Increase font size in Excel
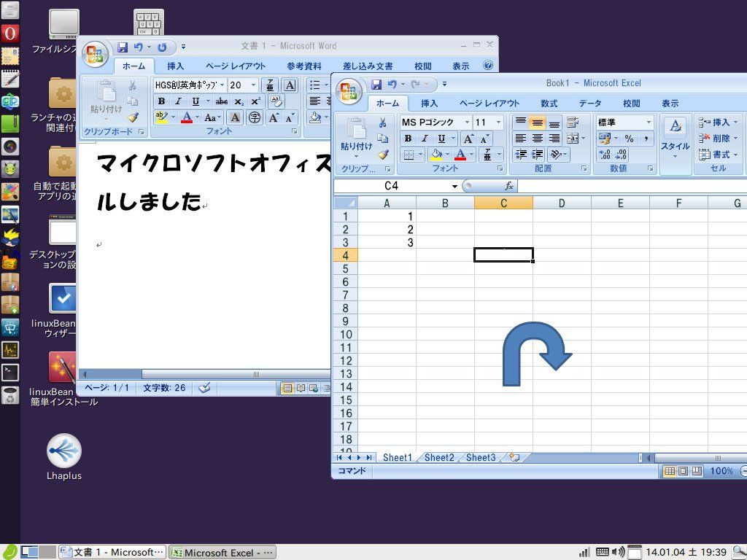Viewport: 747px width, 560px height. point(468,139)
